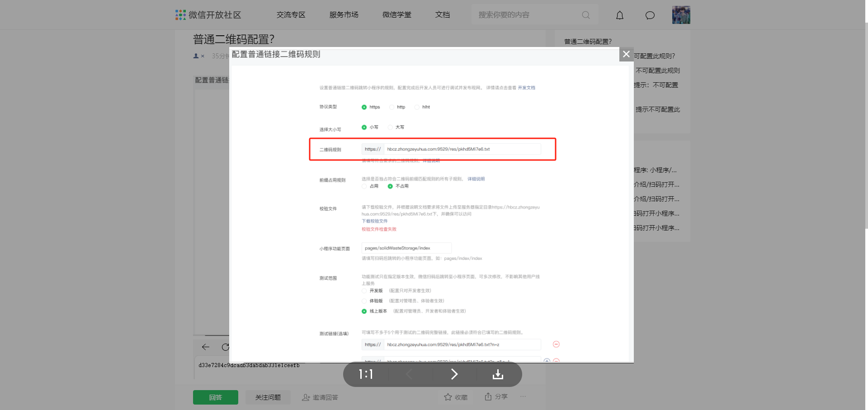The image size is (868, 410).
Task: Click the WeChat Open Community logo
Action: [x=208, y=15]
